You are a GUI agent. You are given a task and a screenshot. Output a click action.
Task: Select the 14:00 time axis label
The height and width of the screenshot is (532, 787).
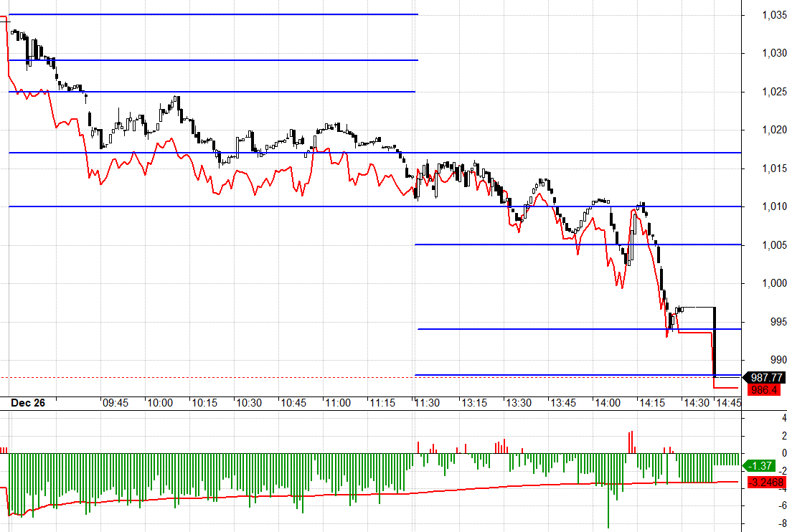click(x=607, y=404)
